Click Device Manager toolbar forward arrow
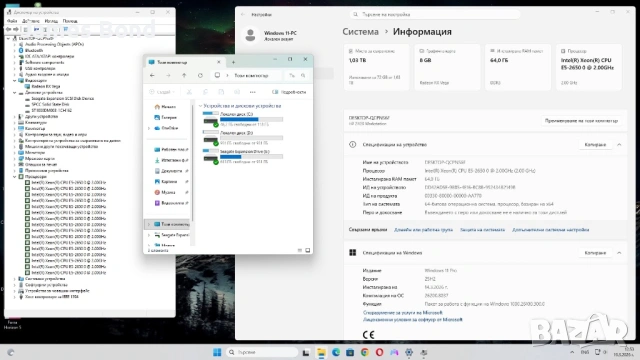The image size is (640, 360). 16,29
